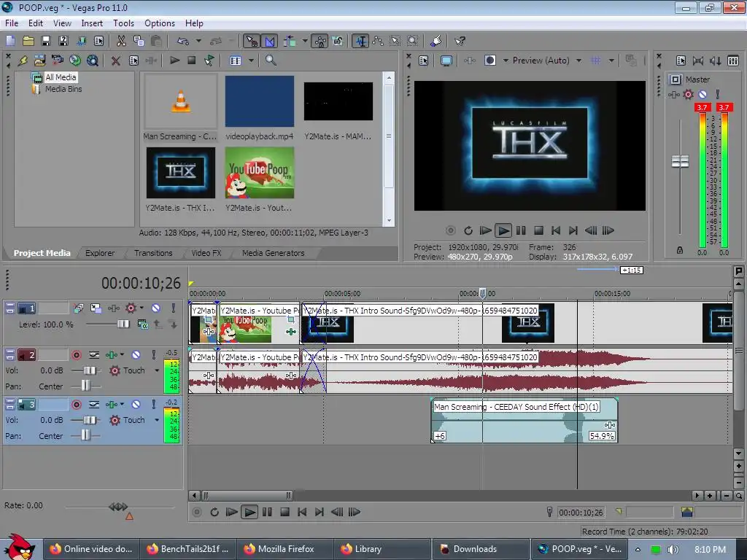The height and width of the screenshot is (560, 747).
Task: Open a project with the folder icon
Action: click(28, 41)
